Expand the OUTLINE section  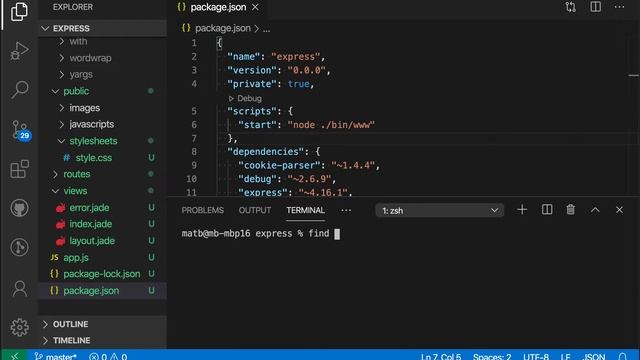click(102, 324)
